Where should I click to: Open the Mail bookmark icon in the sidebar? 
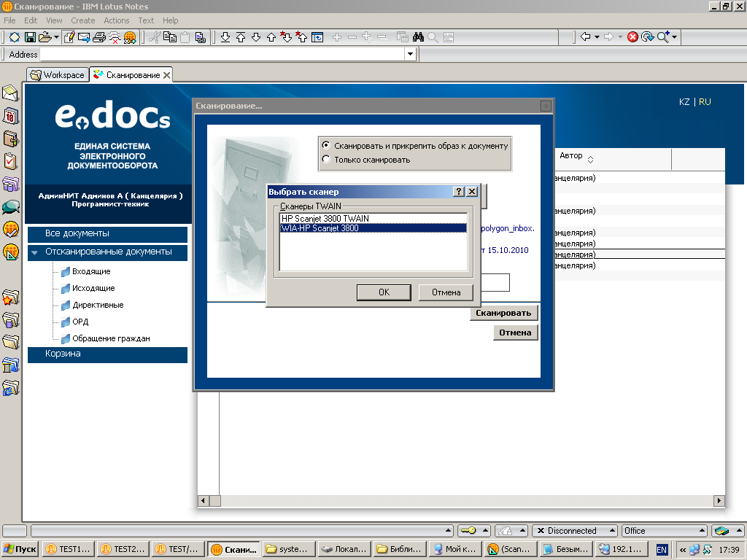coord(10,93)
